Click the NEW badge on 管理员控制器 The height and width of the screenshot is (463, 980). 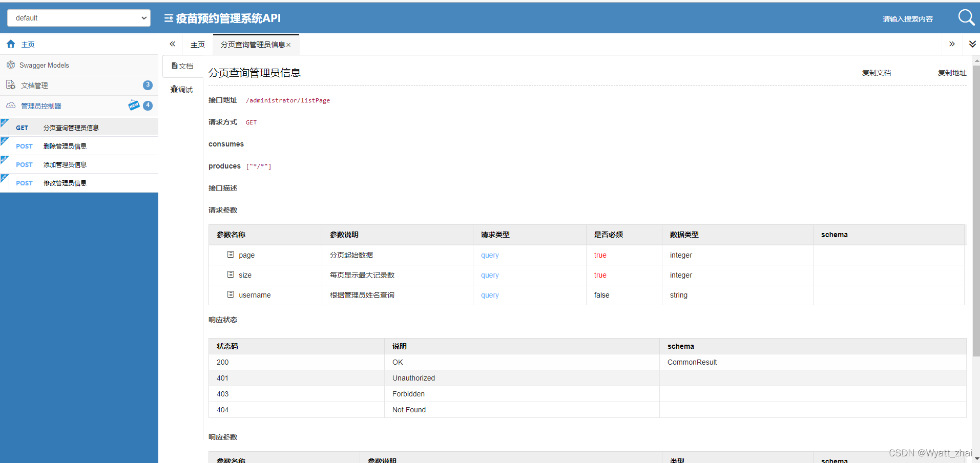pos(134,105)
